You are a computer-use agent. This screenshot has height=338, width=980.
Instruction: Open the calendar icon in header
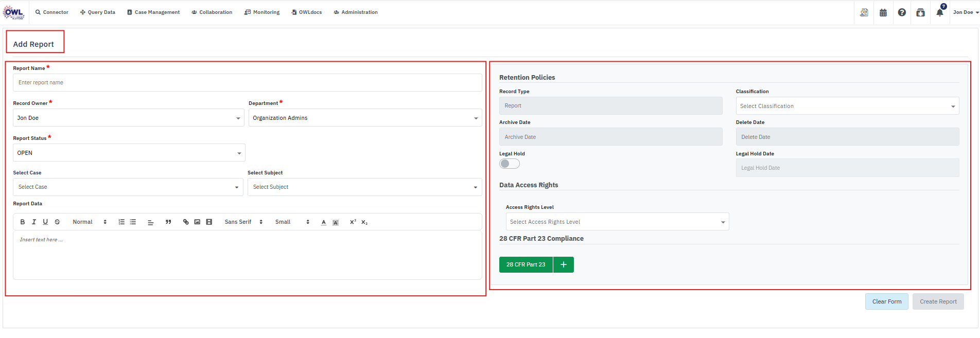pos(883,12)
